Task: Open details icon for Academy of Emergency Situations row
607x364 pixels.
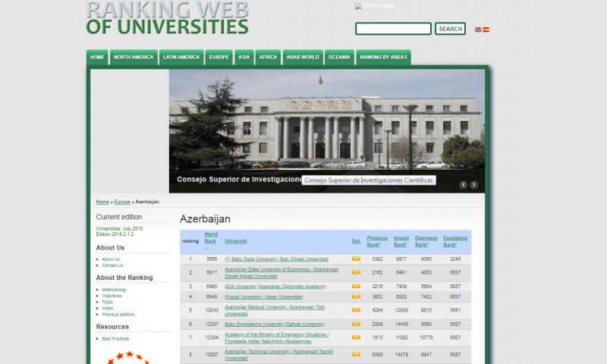Action: (356, 337)
